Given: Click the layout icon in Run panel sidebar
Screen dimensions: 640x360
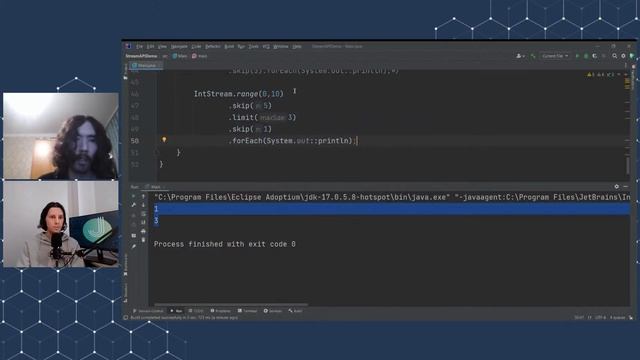Looking at the screenshot, I should [x=133, y=236].
